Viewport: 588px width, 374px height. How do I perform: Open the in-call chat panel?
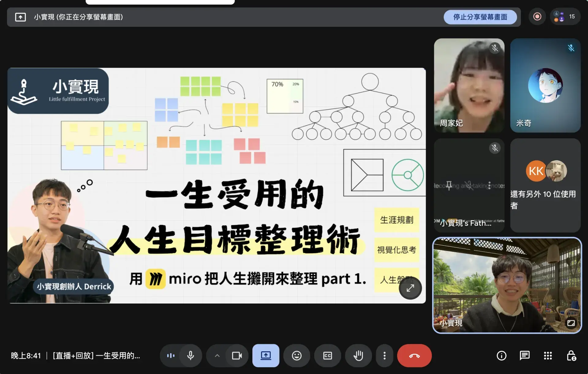click(x=525, y=356)
